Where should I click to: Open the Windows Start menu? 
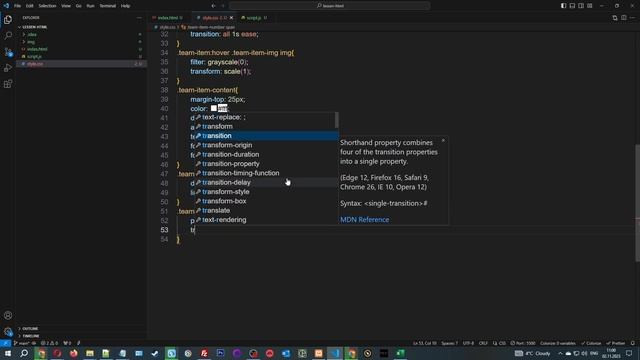point(7,353)
